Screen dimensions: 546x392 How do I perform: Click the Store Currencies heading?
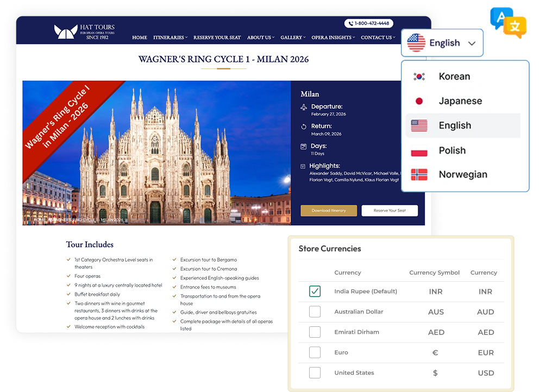coord(330,249)
